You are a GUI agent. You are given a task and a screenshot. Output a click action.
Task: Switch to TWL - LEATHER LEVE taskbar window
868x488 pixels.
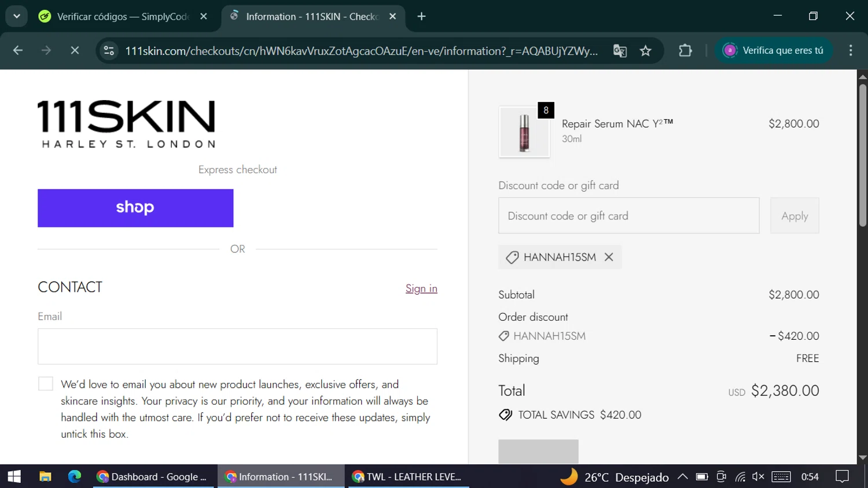point(408,476)
